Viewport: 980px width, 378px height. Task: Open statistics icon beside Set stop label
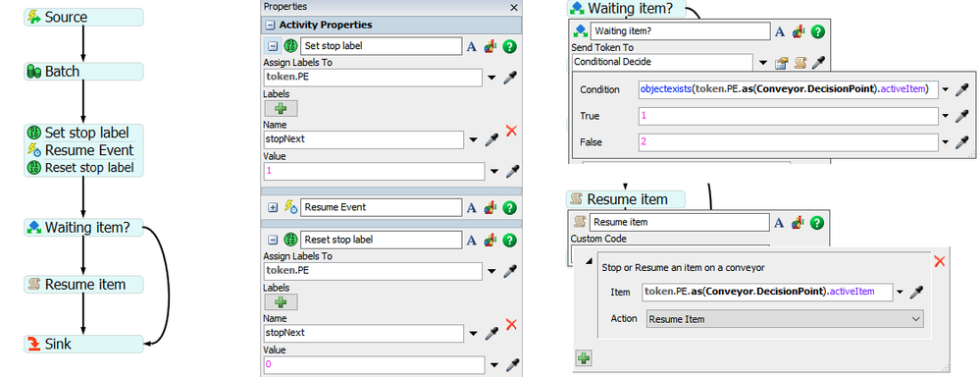[490, 46]
